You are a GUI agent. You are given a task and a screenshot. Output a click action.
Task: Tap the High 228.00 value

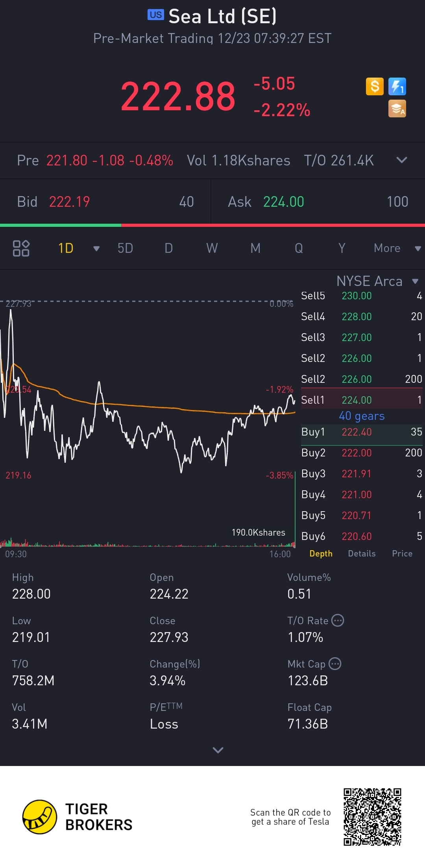click(31, 594)
